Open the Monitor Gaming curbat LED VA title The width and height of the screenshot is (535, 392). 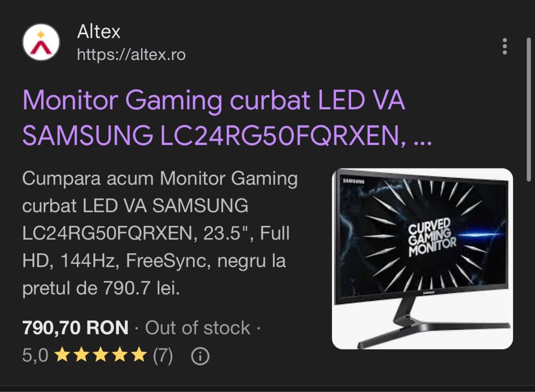[x=213, y=100]
